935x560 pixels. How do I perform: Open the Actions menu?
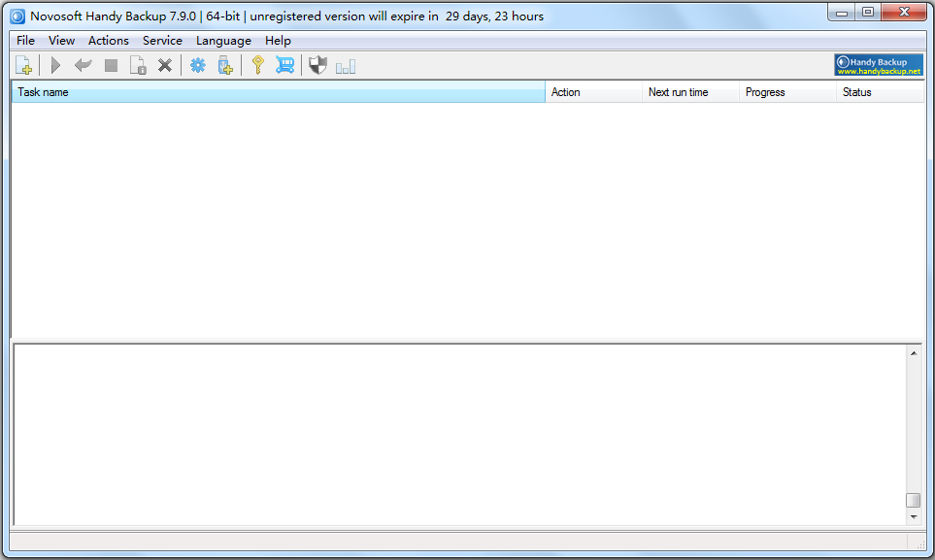point(108,41)
